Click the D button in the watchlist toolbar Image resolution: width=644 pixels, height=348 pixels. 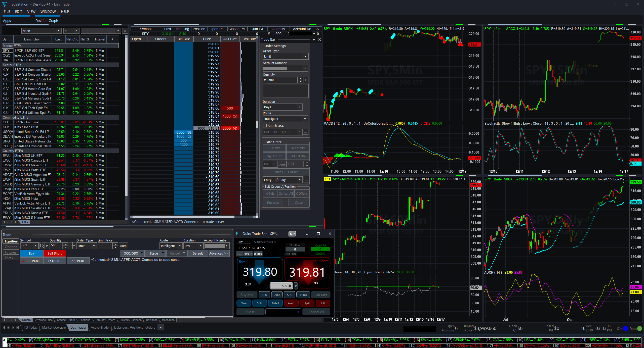125,31
